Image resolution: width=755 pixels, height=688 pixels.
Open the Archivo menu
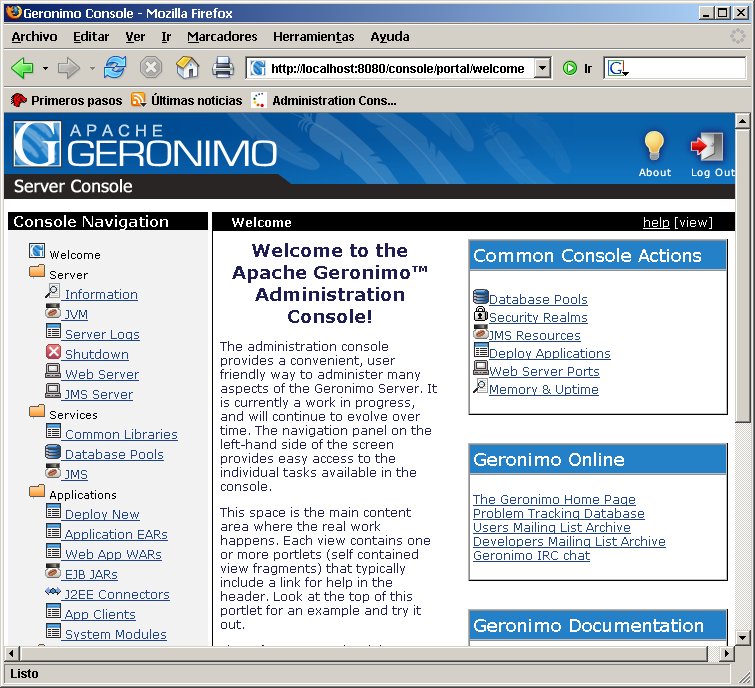click(34, 37)
